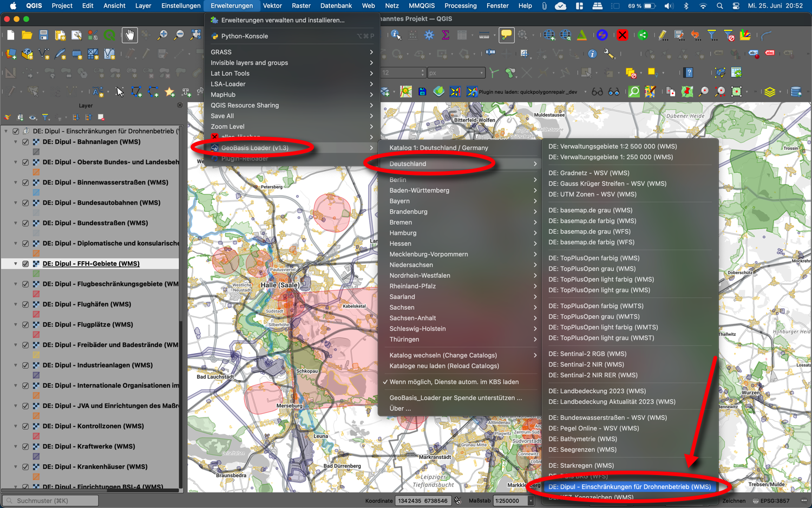
Task: Open the blue help book icon
Action: 689,72
